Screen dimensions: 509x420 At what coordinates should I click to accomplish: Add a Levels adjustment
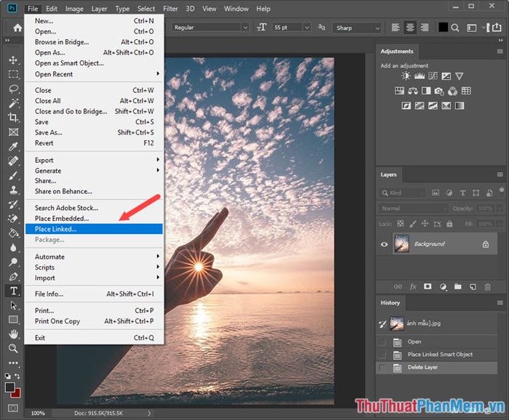click(x=419, y=76)
